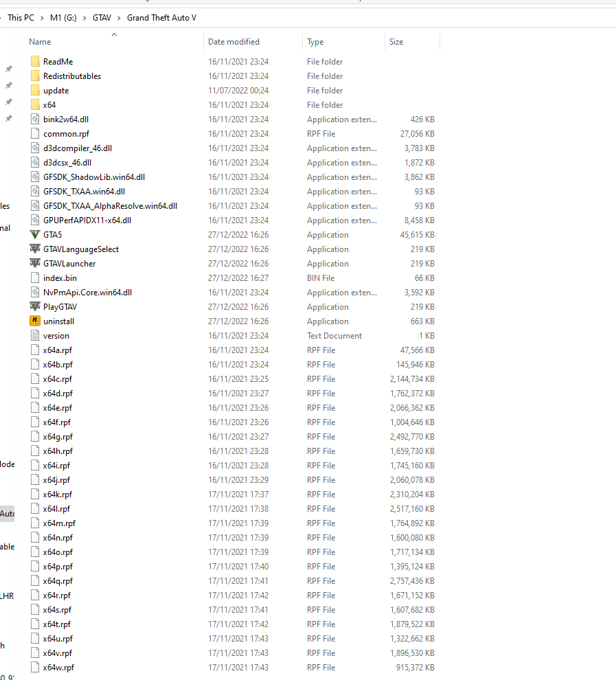This screenshot has width=616, height=680.
Task: Expand the chevron after This PC
Action: (42, 18)
